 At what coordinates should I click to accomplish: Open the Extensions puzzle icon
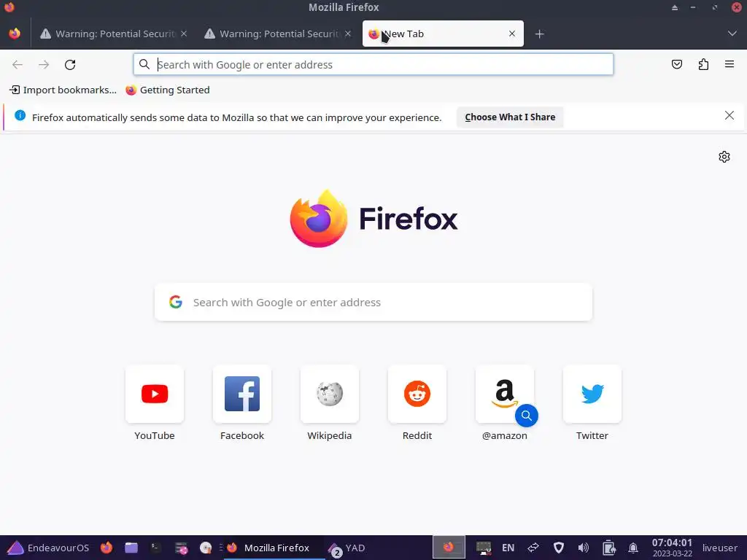(x=703, y=64)
